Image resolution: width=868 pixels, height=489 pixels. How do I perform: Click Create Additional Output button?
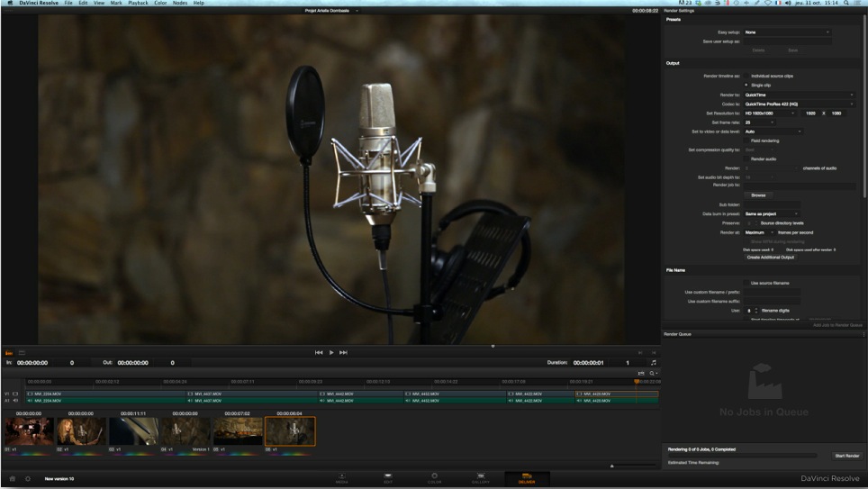point(770,258)
